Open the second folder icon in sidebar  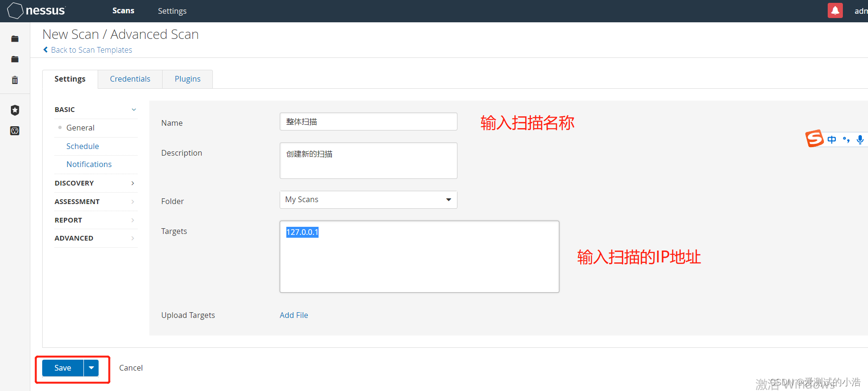tap(15, 59)
